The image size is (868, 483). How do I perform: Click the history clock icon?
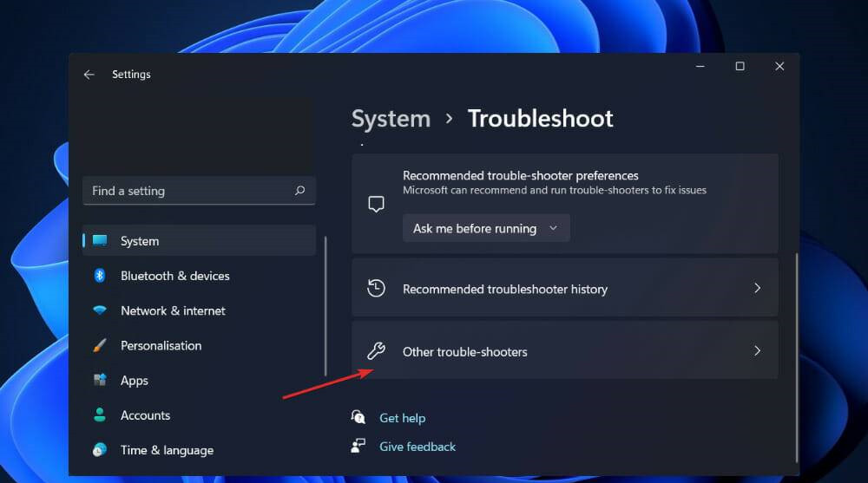click(376, 288)
